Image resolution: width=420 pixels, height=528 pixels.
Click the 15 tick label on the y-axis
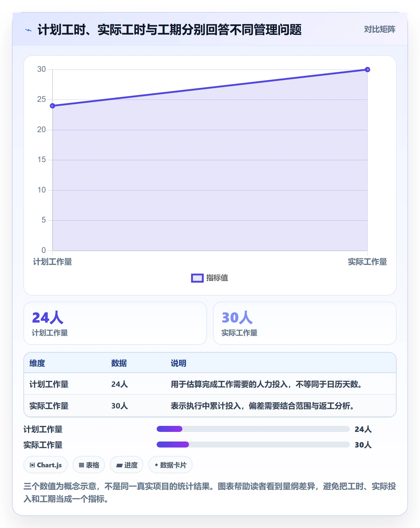point(41,160)
